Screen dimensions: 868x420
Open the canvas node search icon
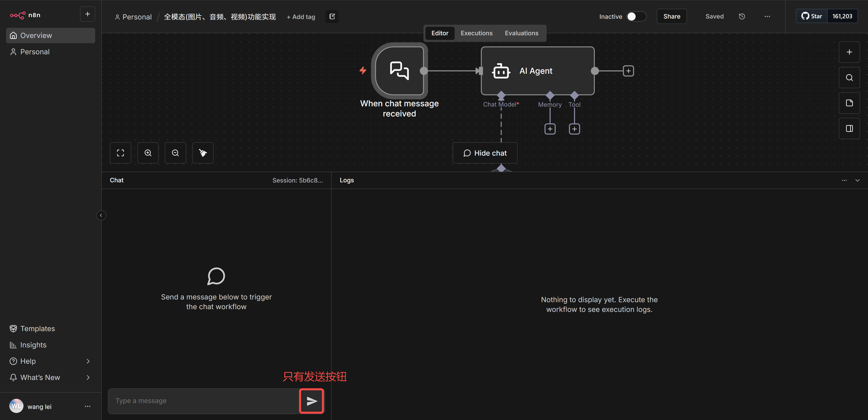tap(849, 78)
